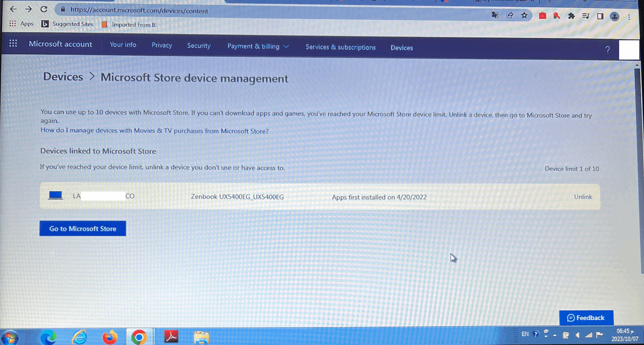Open the Chrome three-dot menu
The width and height of the screenshot is (644, 345).
tap(629, 17)
